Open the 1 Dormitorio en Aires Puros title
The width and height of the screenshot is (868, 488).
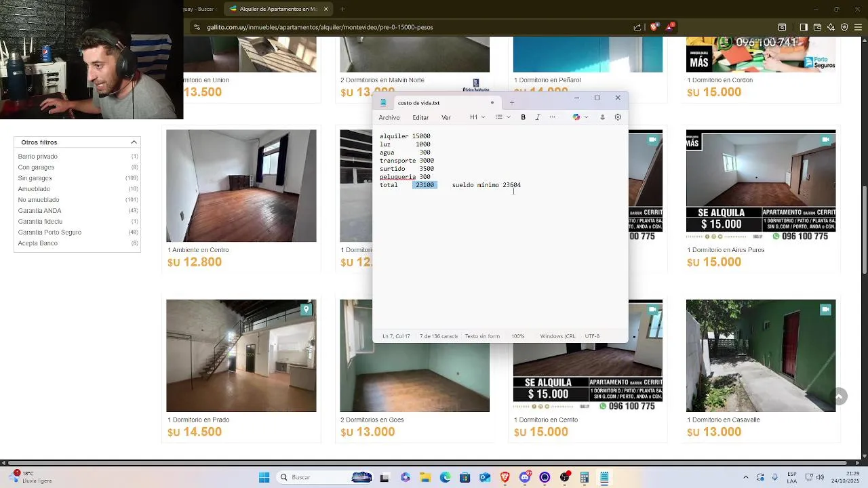coord(726,250)
